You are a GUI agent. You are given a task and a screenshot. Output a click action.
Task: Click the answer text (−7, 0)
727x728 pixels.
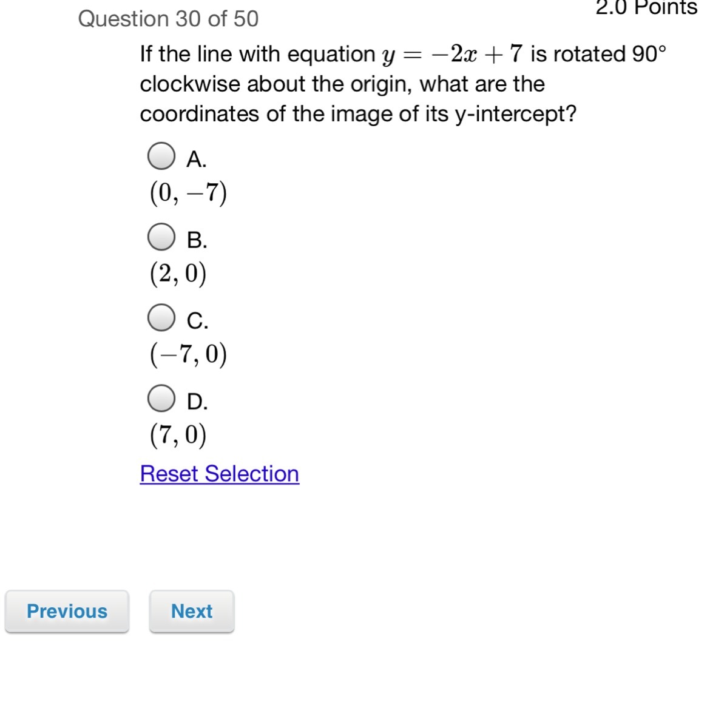(x=188, y=354)
